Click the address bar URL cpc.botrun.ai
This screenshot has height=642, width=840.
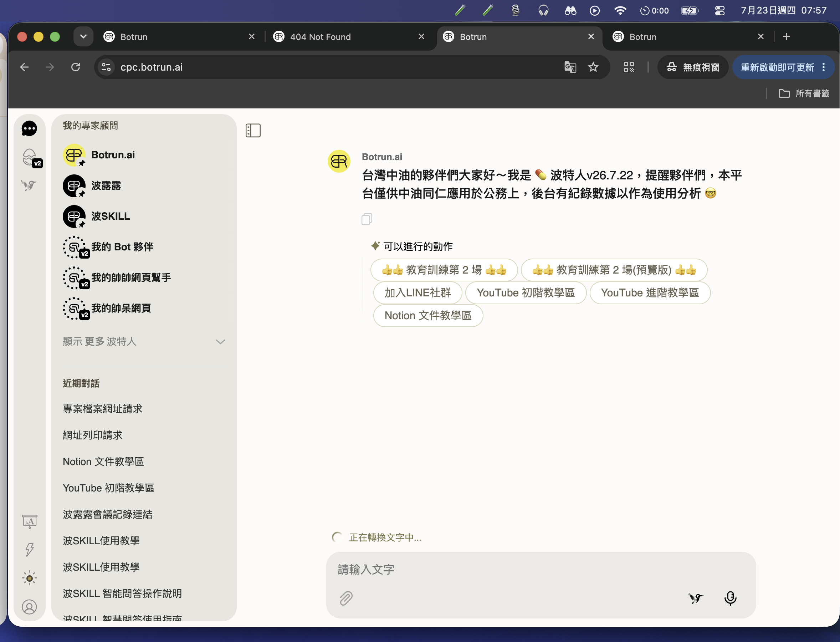click(x=152, y=67)
